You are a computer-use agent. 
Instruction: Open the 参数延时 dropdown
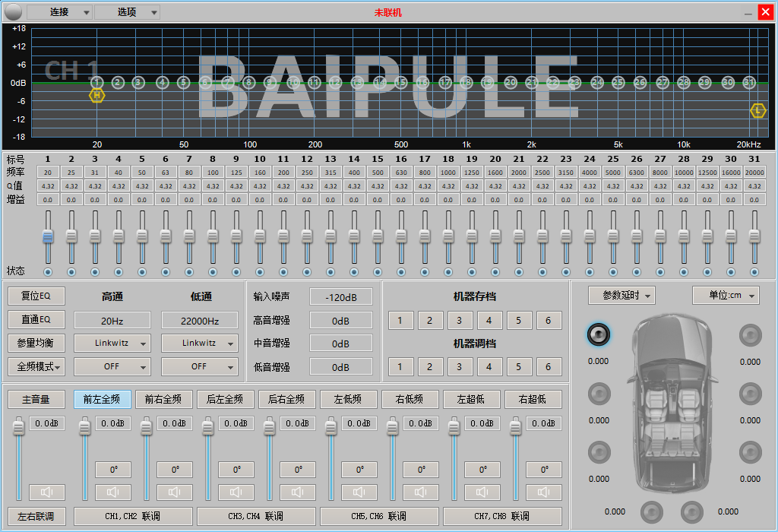coord(621,296)
